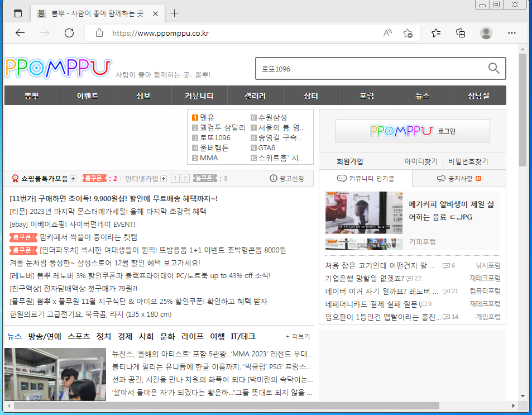Image resolution: width=532 pixels, height=415 pixels.
Task: Close the 뽐뿌 browser tab
Action: [x=155, y=13]
